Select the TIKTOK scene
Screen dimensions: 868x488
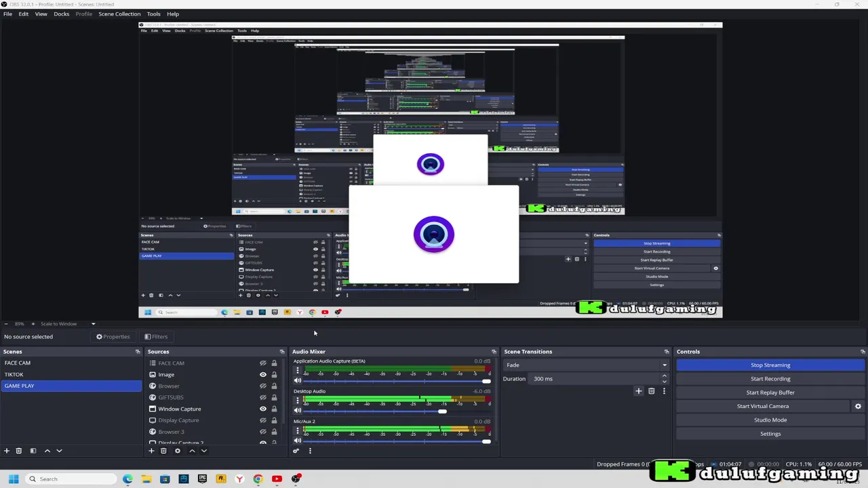coord(71,374)
